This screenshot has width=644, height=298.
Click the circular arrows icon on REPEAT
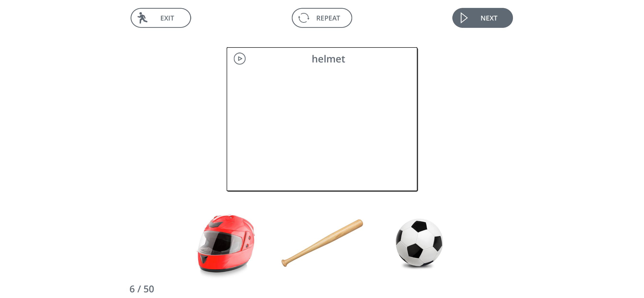point(304,18)
